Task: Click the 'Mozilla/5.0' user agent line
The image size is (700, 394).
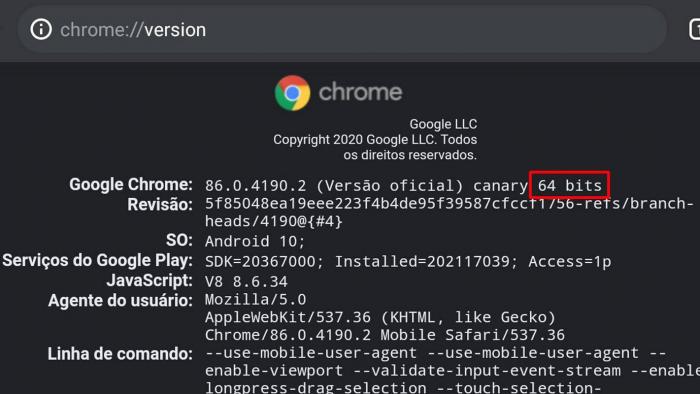Action: [x=255, y=299]
